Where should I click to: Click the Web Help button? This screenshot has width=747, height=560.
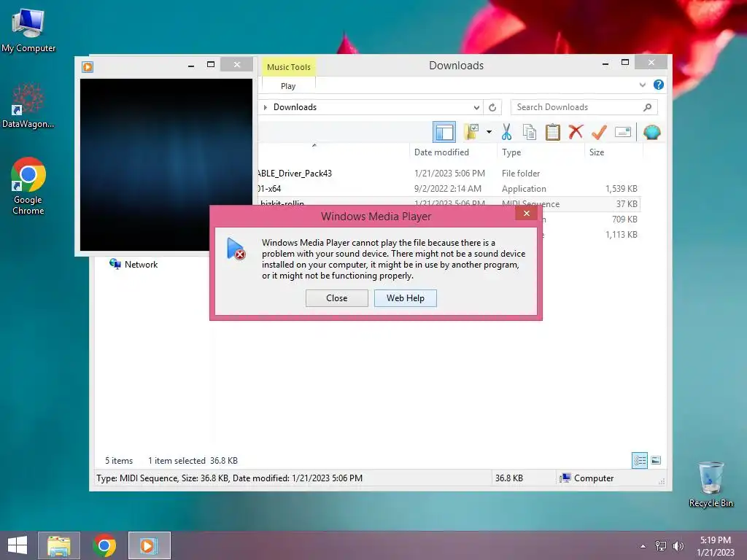tap(406, 298)
